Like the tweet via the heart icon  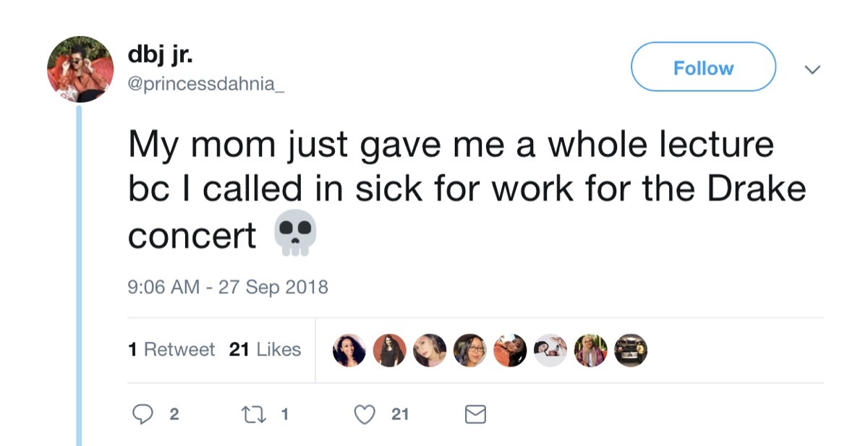click(364, 415)
